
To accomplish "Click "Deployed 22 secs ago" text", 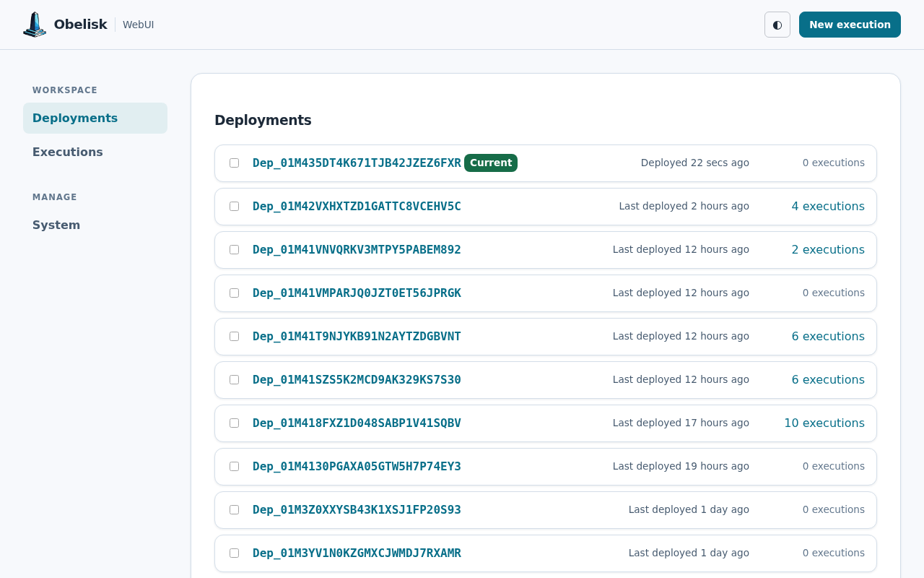I will pyautogui.click(x=695, y=163).
